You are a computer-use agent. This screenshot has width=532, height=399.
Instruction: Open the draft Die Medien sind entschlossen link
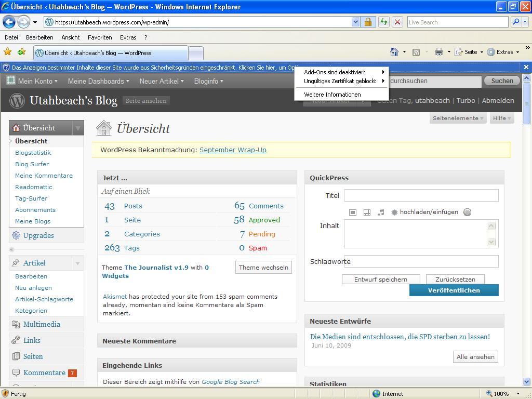tap(400, 337)
